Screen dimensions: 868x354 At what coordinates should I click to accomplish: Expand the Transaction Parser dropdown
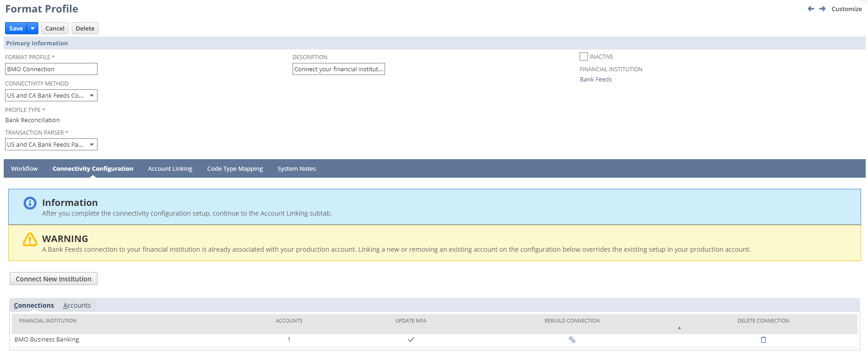point(92,145)
